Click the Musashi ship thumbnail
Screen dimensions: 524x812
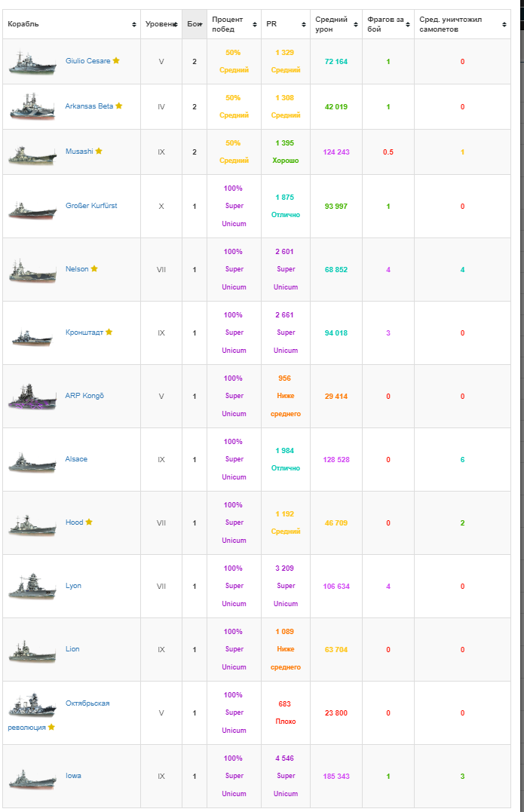[x=32, y=155]
